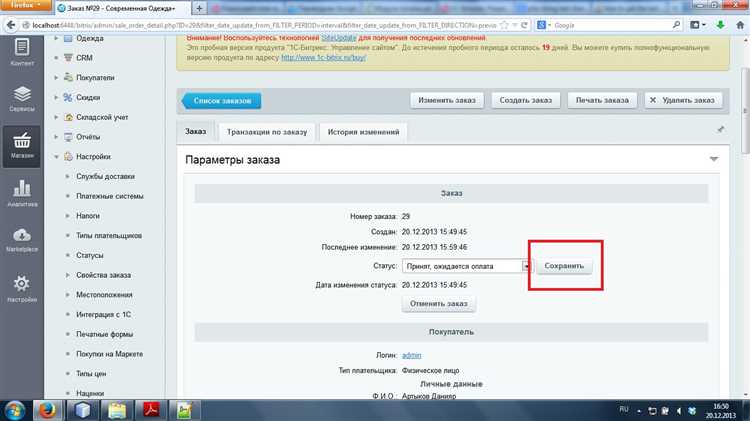The height and width of the screenshot is (421, 750).
Task: Open downloads with green arrow icon
Action: [x=720, y=25]
